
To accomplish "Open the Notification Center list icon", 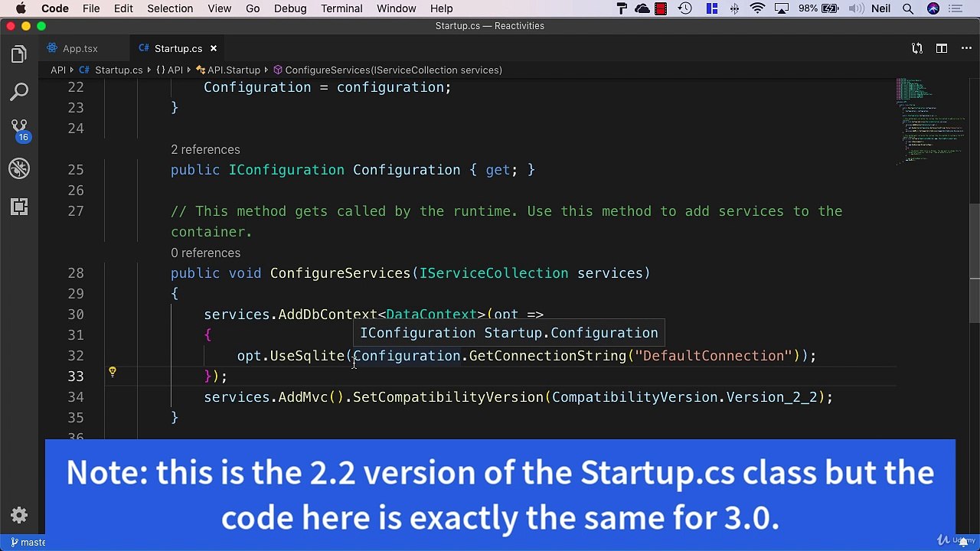I will click(x=955, y=8).
